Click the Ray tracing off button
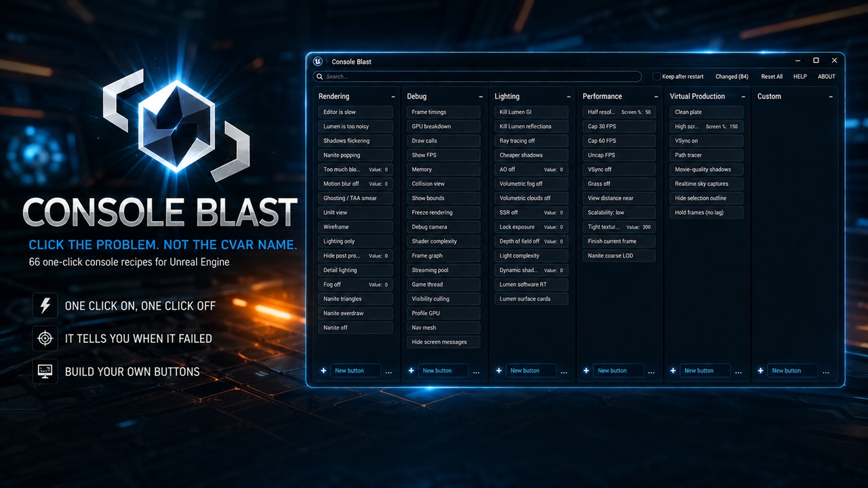 [531, 140]
